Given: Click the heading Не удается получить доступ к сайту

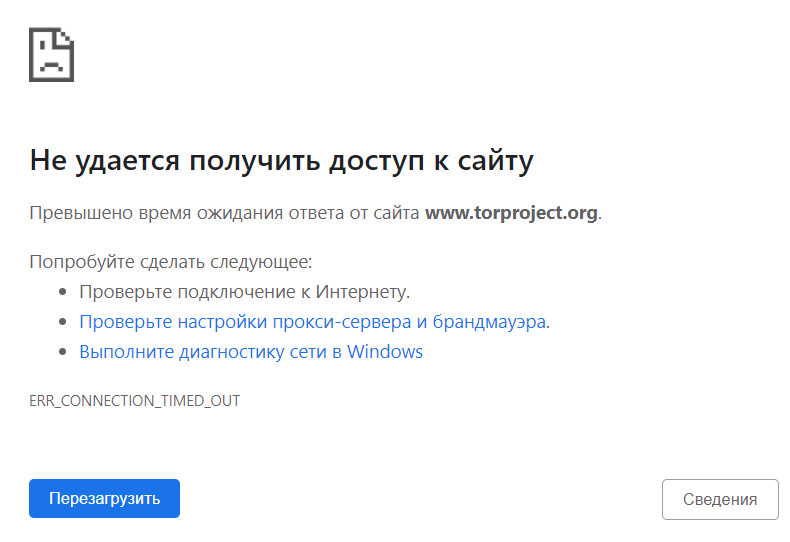Looking at the screenshot, I should (x=281, y=161).
